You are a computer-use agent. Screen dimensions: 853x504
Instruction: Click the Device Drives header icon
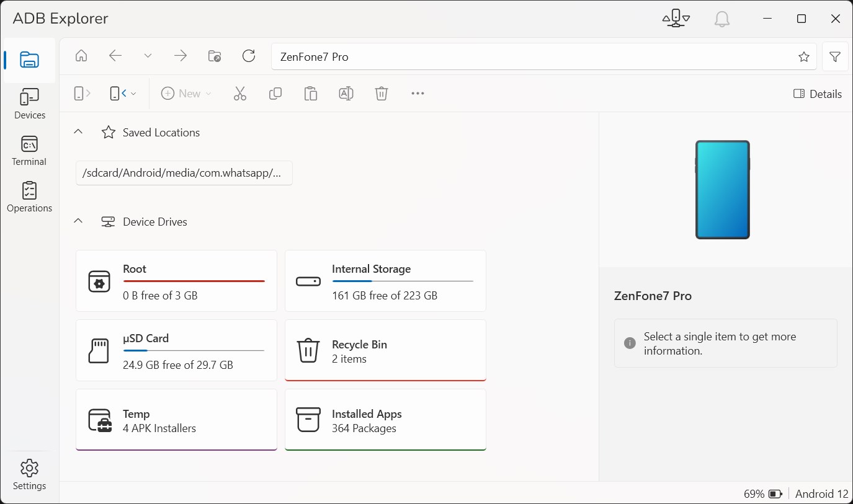tap(108, 221)
